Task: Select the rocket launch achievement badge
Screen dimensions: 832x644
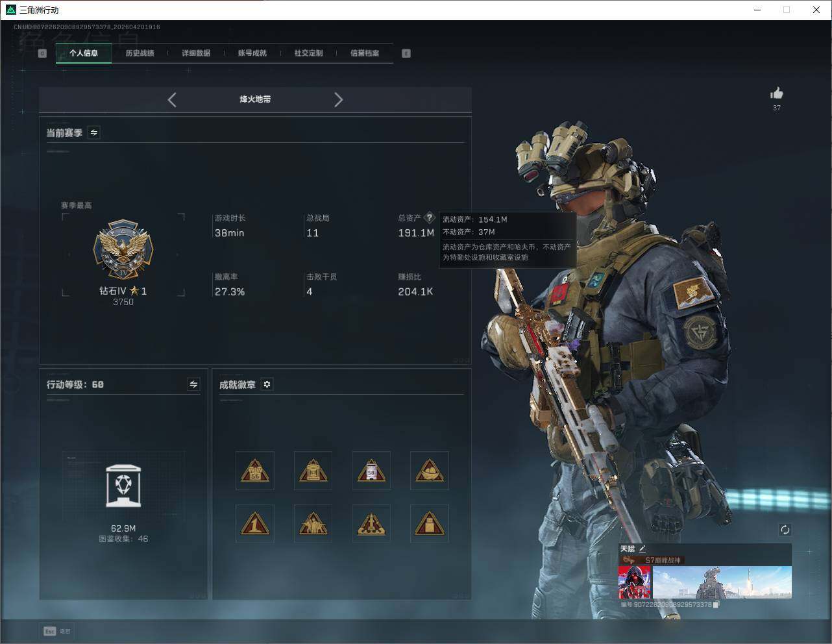Action: click(x=371, y=523)
